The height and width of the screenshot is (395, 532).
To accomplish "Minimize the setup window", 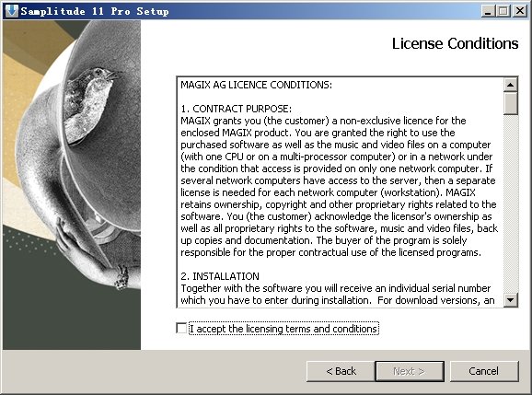I will (488, 11).
